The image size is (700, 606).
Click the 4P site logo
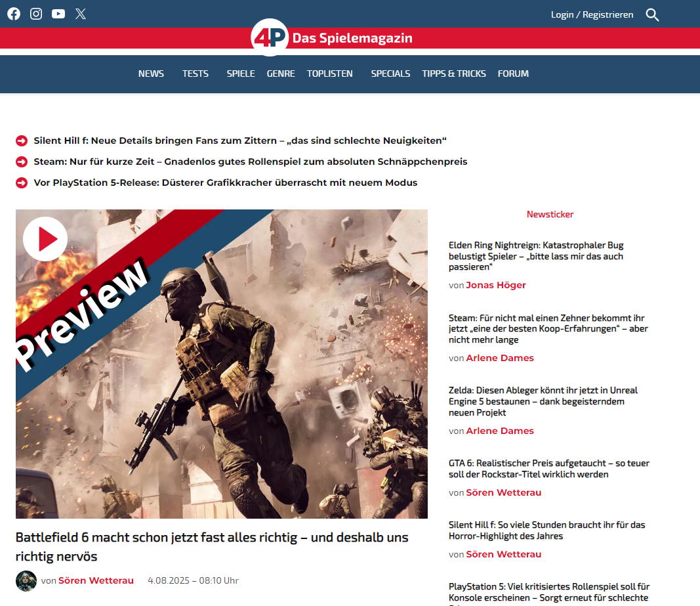(x=270, y=38)
